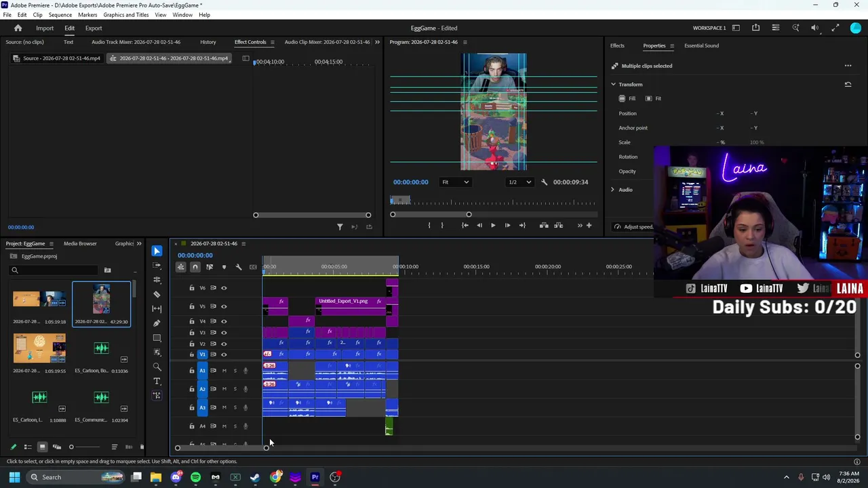The width and height of the screenshot is (868, 488).
Task: Step back one frame in Program monitor
Action: coord(479,225)
